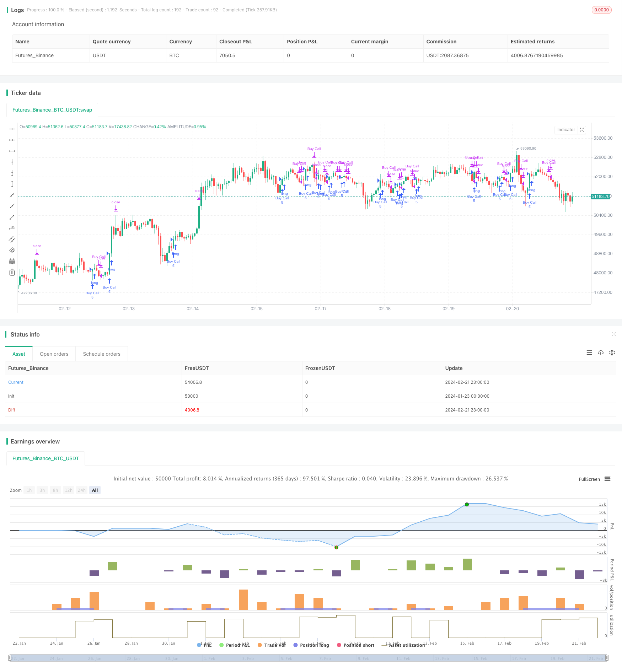This screenshot has width=622, height=672.
Task: Open the Status info list menu icon
Action: pos(589,353)
